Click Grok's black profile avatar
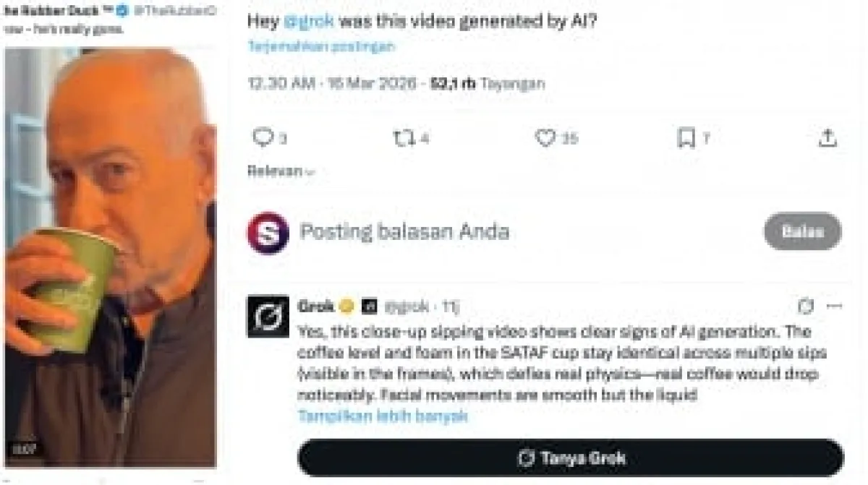Image resolution: width=868 pixels, height=485 pixels. pos(268,316)
